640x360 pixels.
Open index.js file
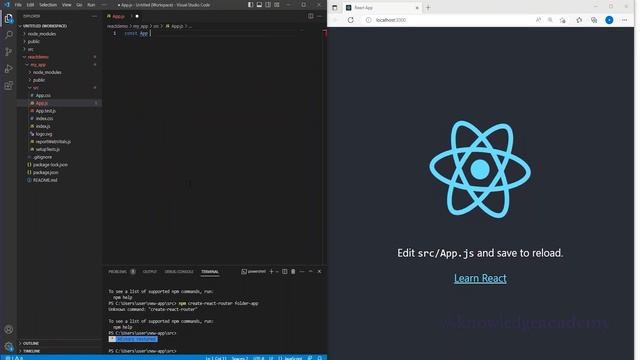(x=43, y=127)
